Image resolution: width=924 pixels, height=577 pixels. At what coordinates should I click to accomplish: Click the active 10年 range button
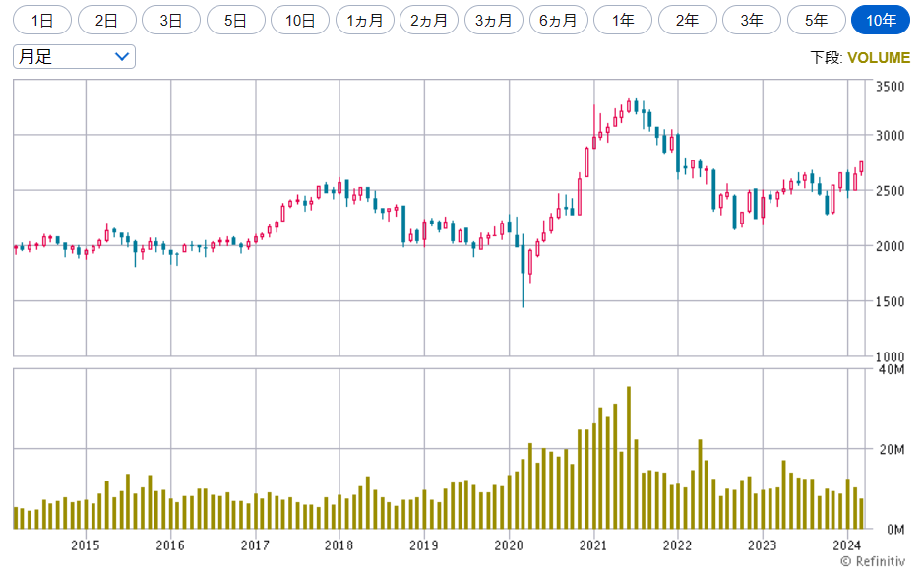[880, 20]
